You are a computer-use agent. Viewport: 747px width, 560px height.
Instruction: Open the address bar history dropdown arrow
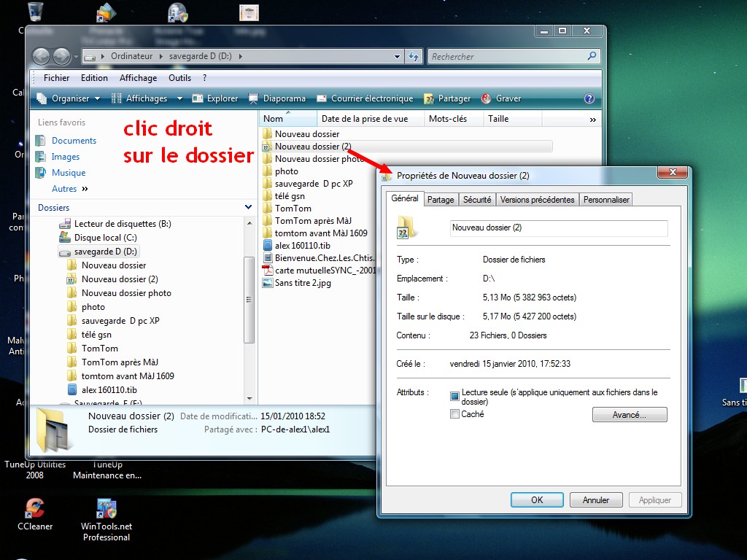397,57
